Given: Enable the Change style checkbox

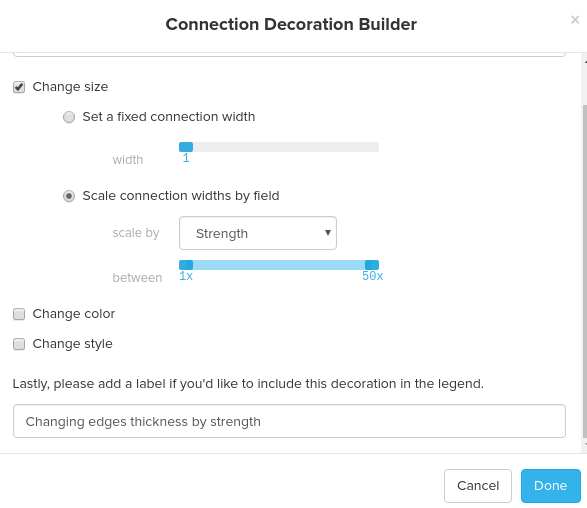Looking at the screenshot, I should pos(19,344).
